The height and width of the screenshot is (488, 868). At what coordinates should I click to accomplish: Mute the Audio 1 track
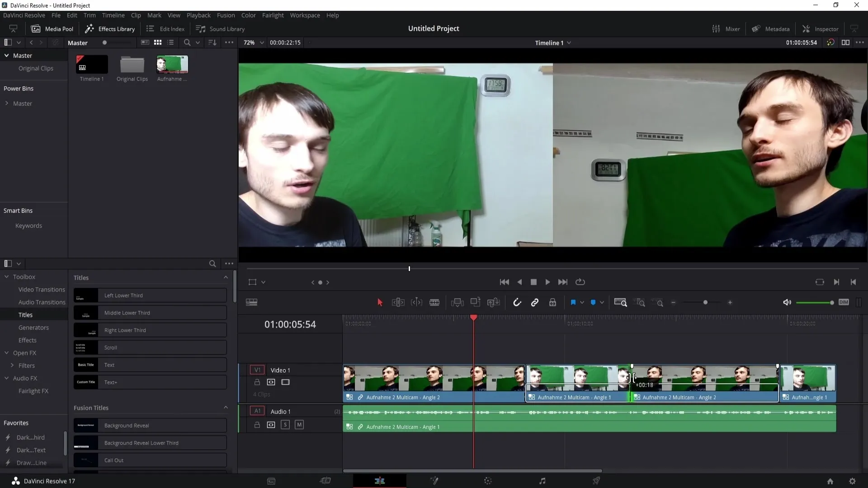pyautogui.click(x=299, y=425)
